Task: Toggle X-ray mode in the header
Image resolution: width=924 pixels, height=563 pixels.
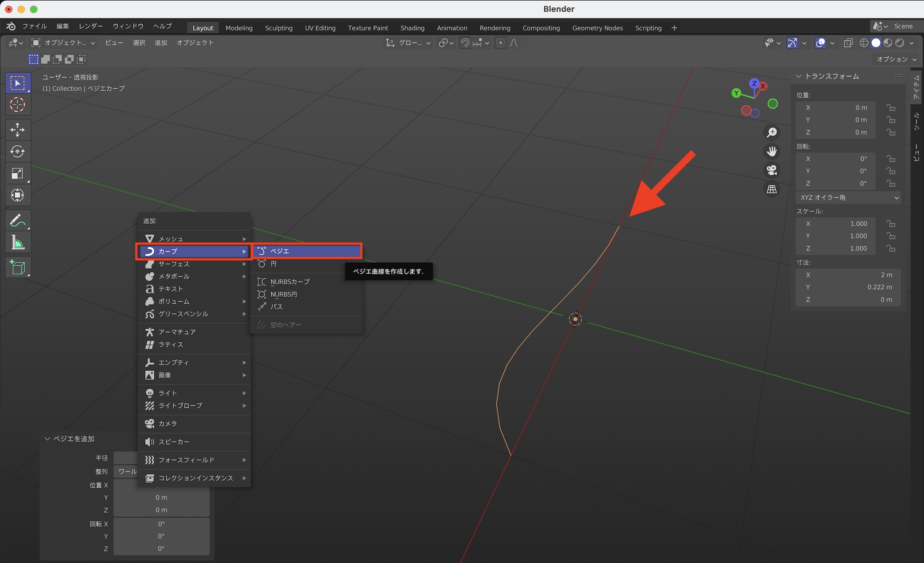Action: [848, 43]
